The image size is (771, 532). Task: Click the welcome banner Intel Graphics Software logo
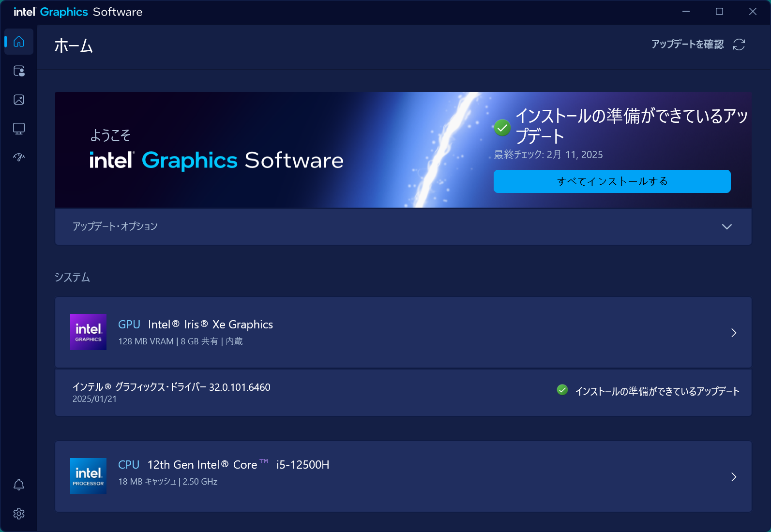click(x=216, y=160)
